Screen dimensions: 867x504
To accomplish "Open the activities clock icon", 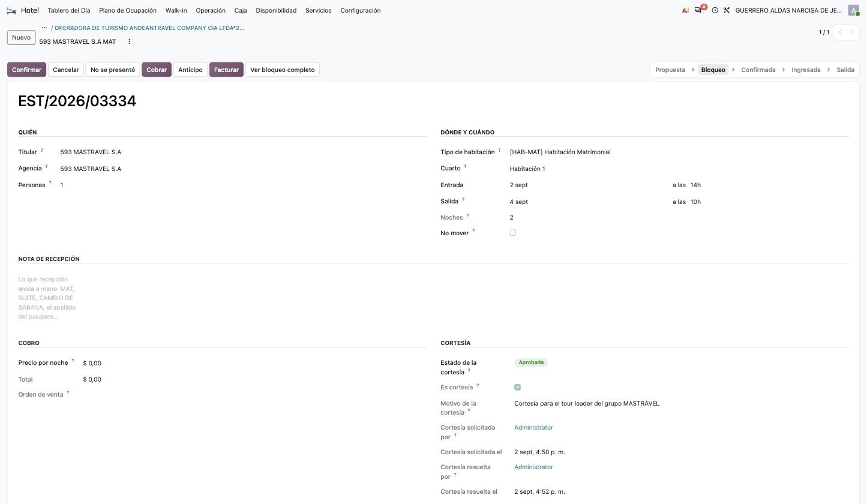I will click(x=715, y=10).
